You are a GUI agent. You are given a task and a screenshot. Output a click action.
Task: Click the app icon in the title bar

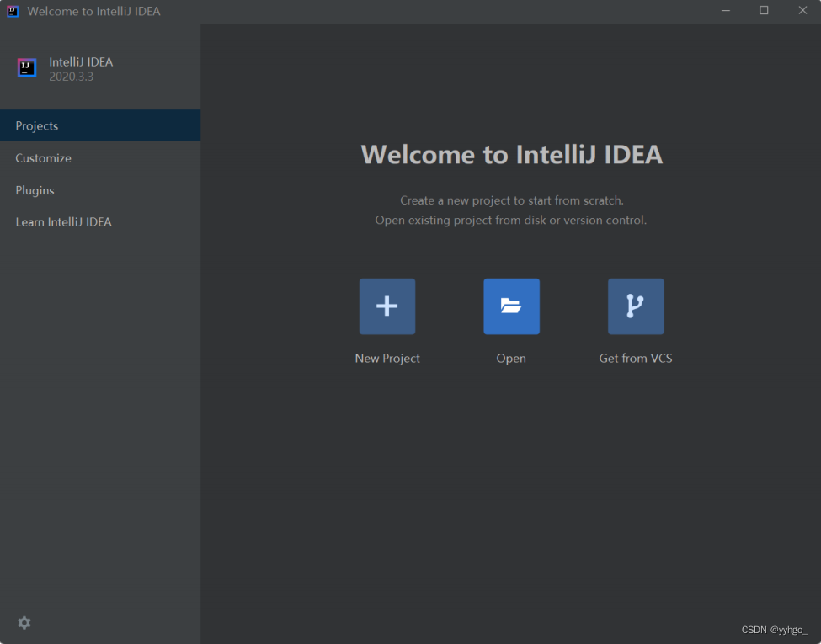(x=13, y=11)
